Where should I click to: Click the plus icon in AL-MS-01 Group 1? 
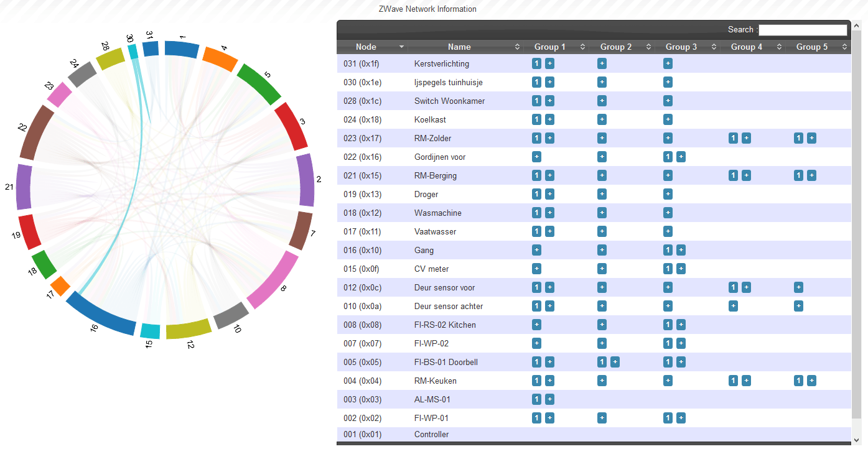pyautogui.click(x=549, y=399)
